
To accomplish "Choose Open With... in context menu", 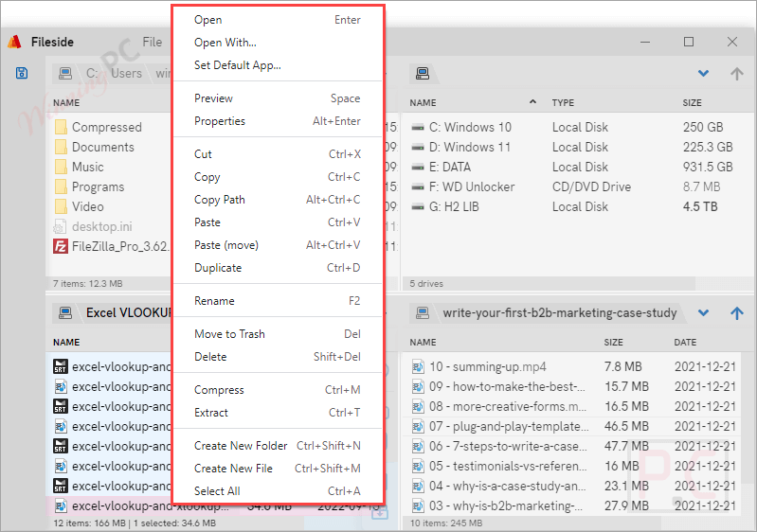I will 278,43.
